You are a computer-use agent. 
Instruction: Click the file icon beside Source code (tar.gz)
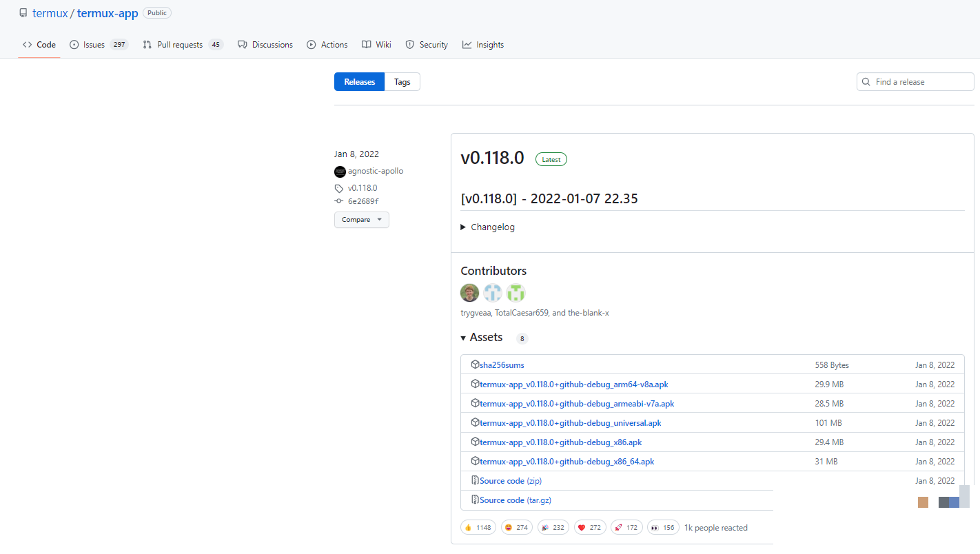click(475, 500)
